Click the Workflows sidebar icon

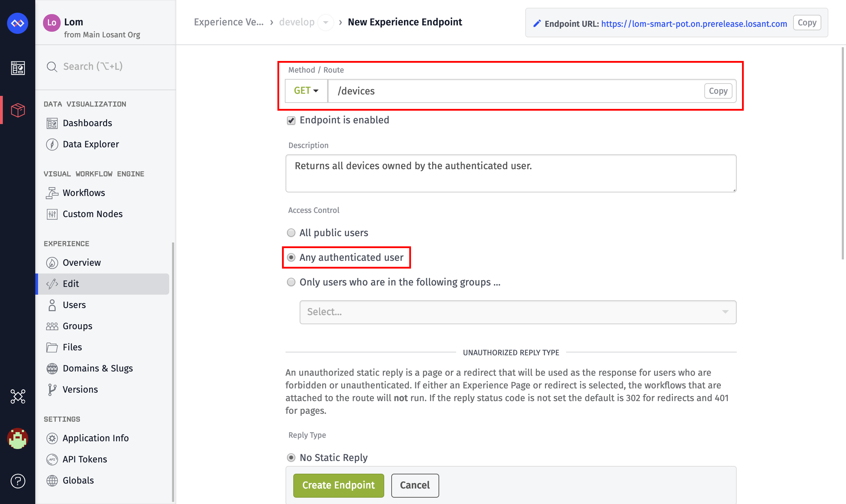click(52, 193)
